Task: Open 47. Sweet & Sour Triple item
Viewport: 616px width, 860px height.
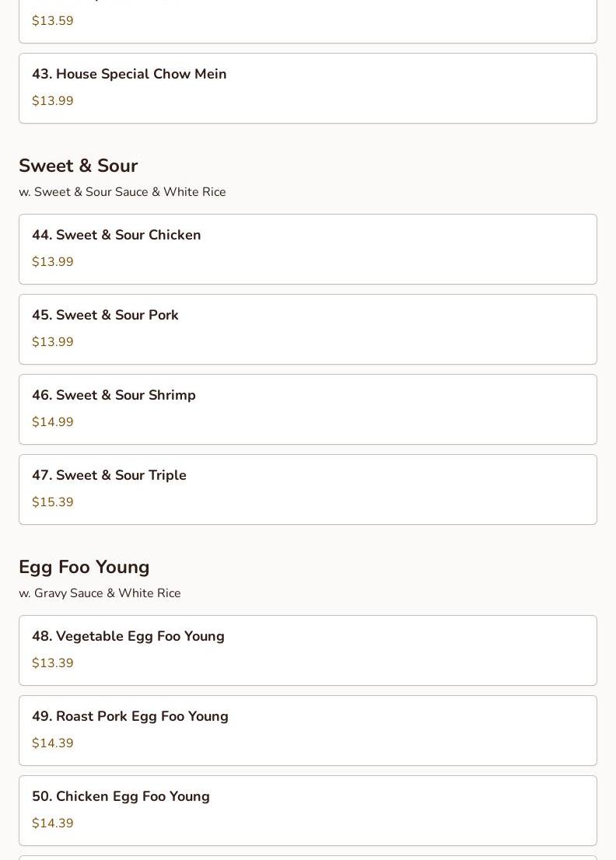Action: click(308, 489)
